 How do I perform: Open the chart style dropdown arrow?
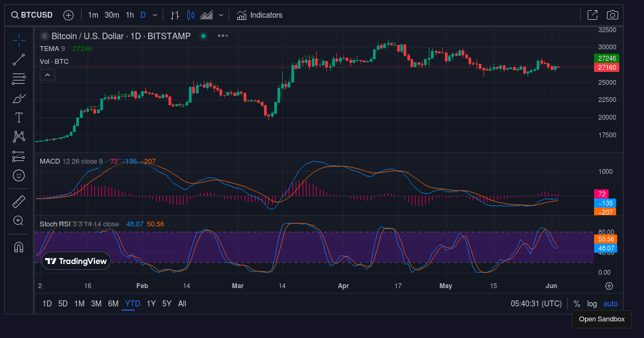(x=221, y=14)
